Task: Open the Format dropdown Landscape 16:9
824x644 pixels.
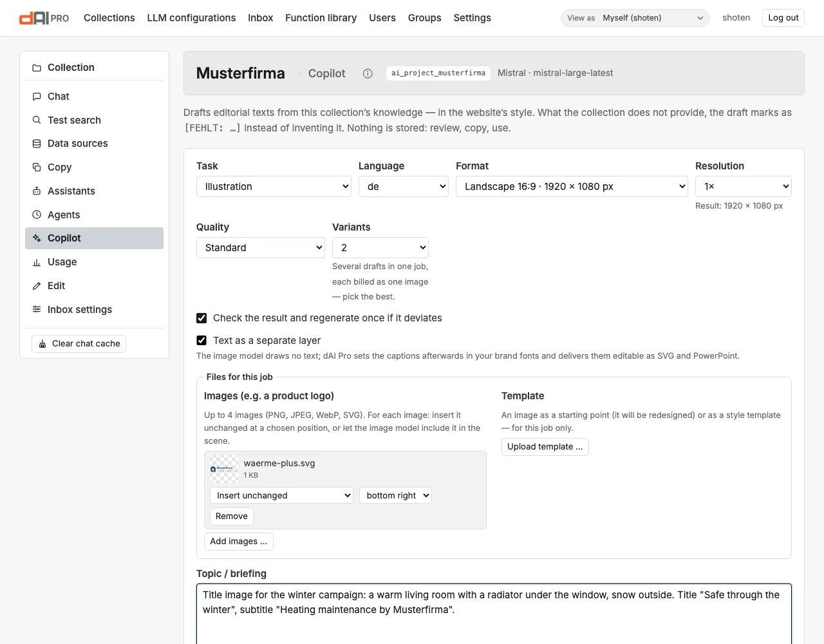Action: pyautogui.click(x=572, y=187)
